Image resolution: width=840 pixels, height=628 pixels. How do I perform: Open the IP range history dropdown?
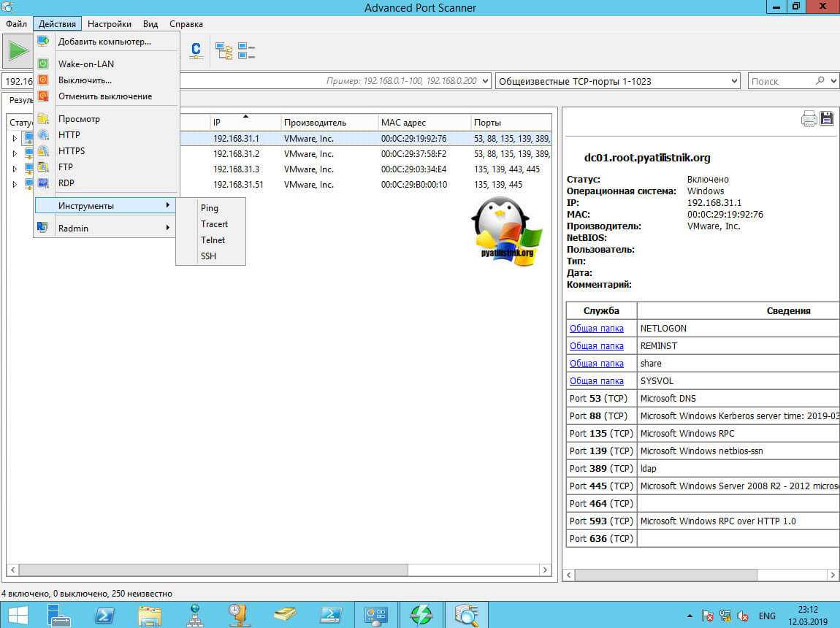486,81
